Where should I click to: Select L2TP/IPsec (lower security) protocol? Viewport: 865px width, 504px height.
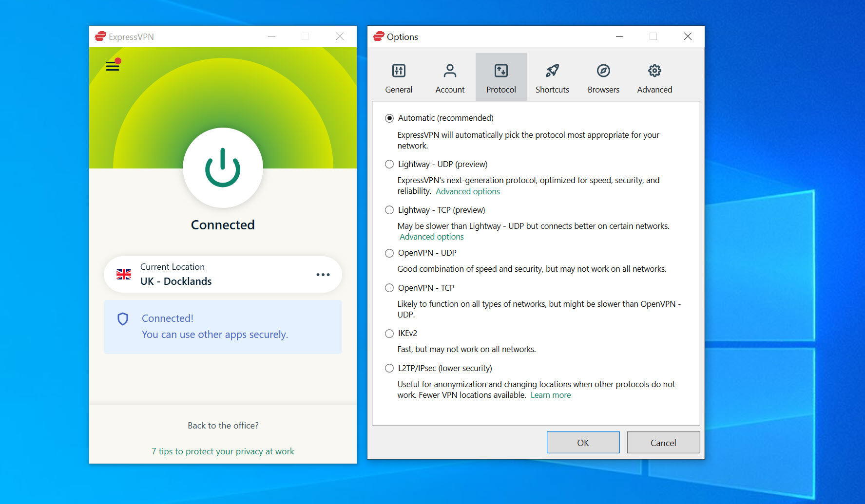(x=389, y=369)
